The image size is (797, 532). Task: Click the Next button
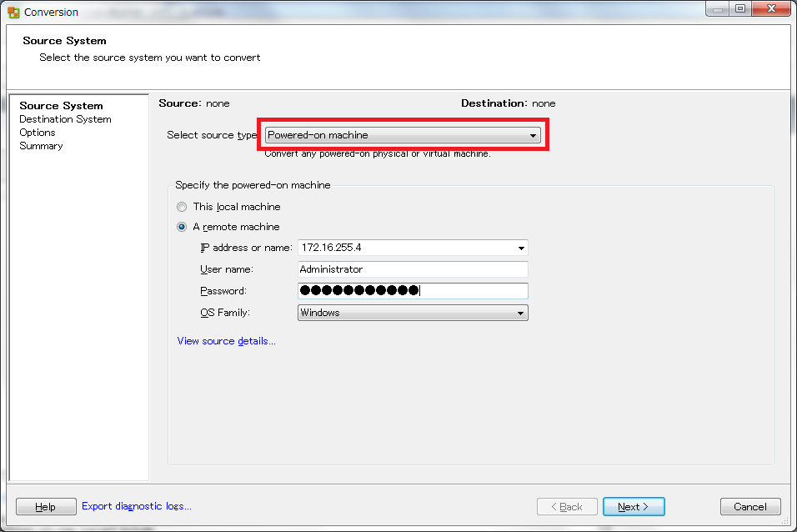[634, 507]
